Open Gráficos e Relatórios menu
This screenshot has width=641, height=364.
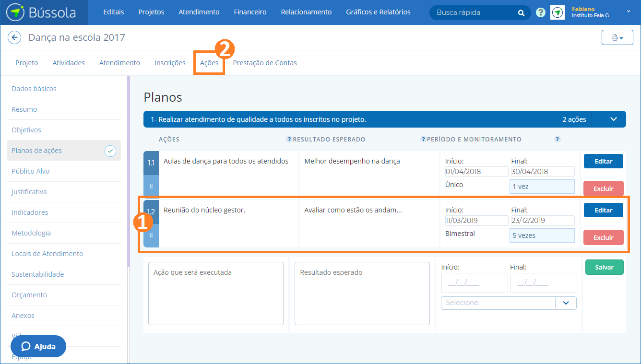tap(378, 12)
